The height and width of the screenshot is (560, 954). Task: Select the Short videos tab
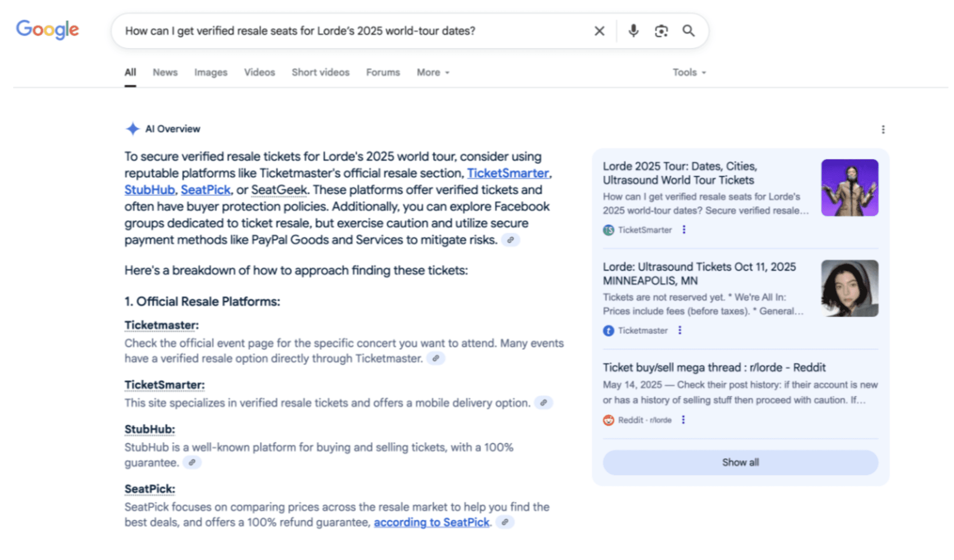pos(320,72)
